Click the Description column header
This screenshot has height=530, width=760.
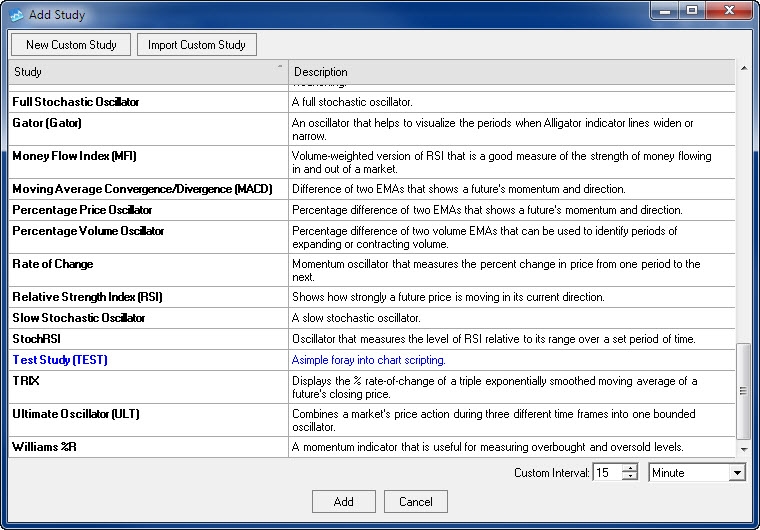[x=511, y=72]
